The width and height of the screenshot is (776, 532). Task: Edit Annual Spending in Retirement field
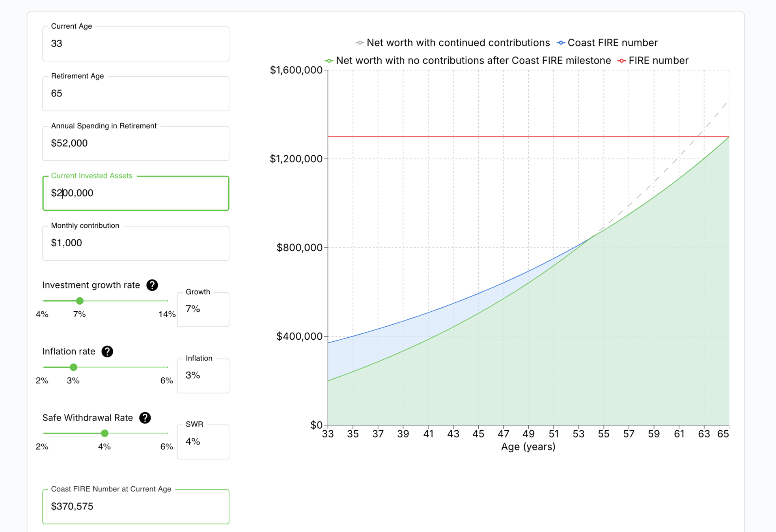[136, 143]
